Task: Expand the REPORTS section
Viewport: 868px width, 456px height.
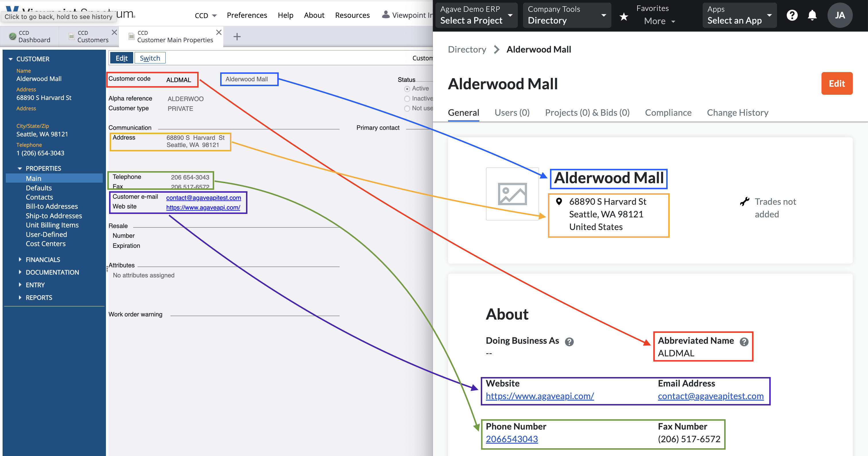Action: (x=20, y=297)
